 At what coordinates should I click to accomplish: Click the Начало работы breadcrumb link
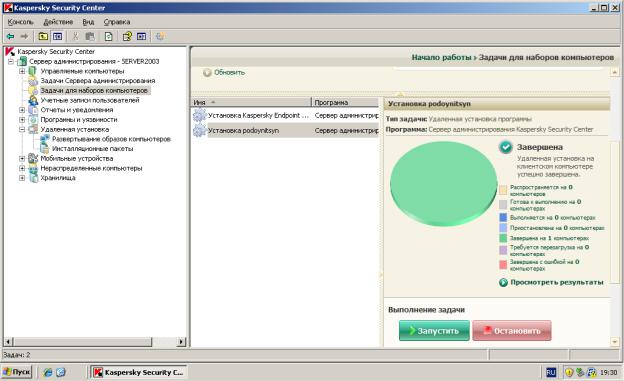click(x=441, y=57)
